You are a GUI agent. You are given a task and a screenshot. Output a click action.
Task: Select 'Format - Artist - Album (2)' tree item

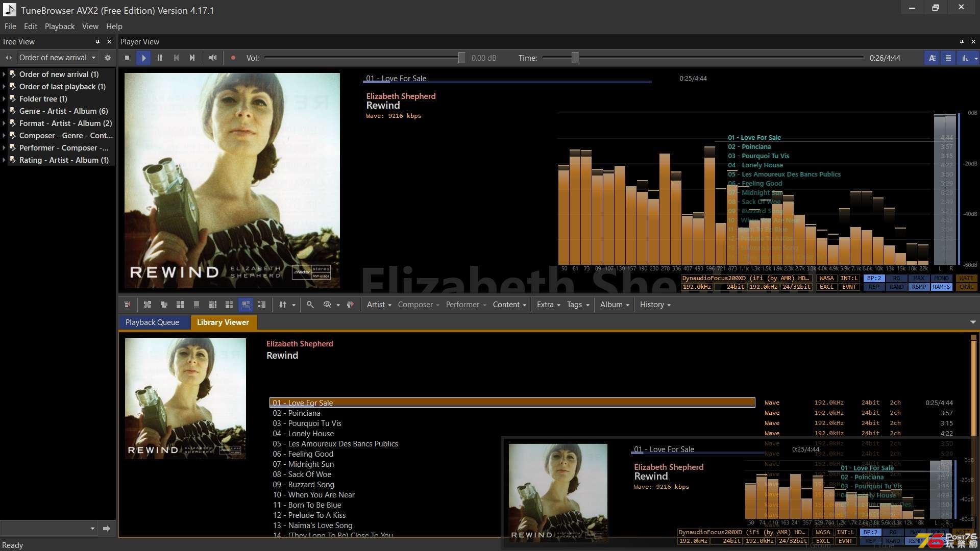pos(65,123)
